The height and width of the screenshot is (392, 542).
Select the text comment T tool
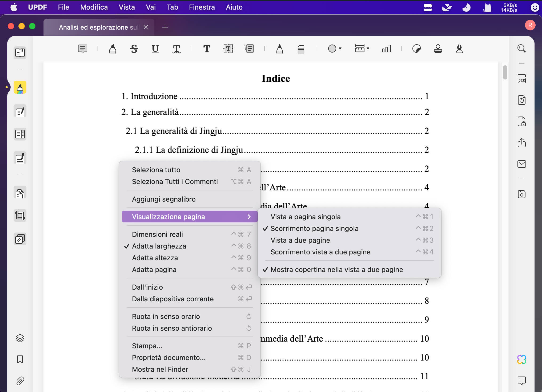207,49
